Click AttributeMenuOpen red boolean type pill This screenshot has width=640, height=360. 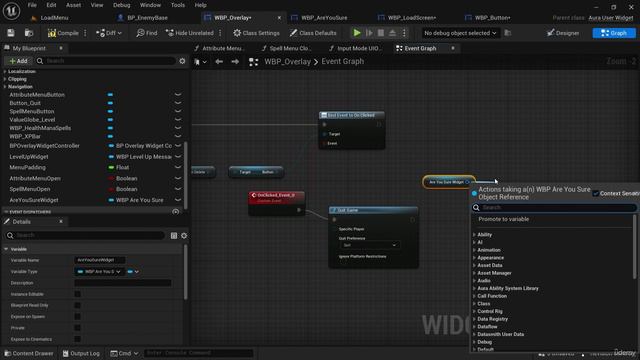click(111, 178)
